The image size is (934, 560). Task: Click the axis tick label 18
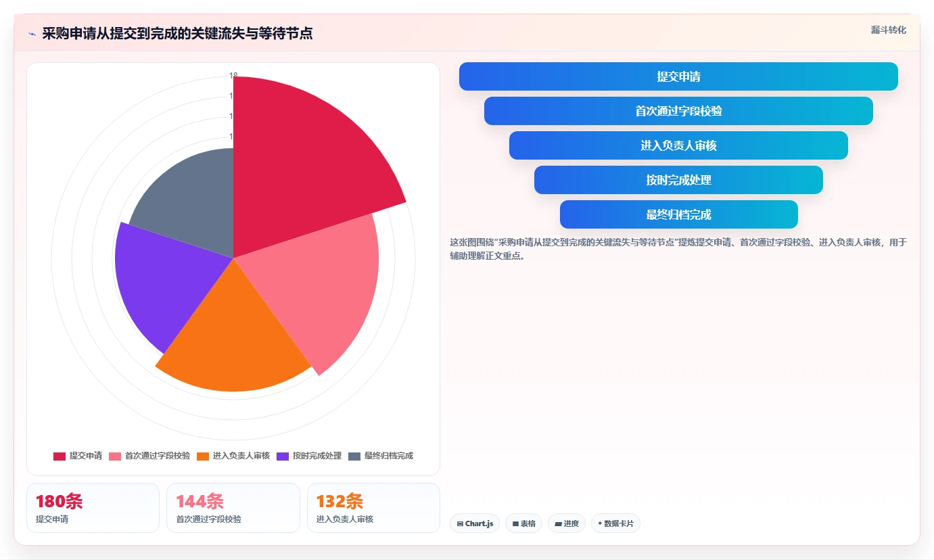[233, 76]
